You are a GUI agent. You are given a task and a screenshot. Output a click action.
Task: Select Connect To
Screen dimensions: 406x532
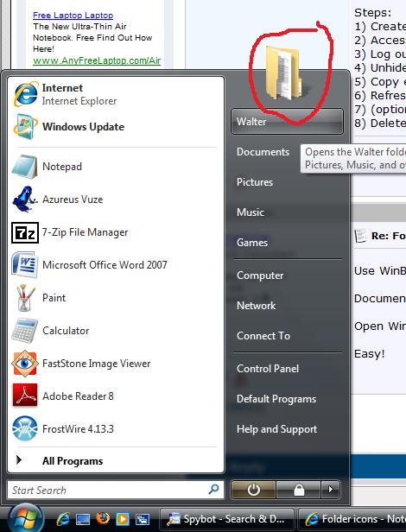(263, 336)
